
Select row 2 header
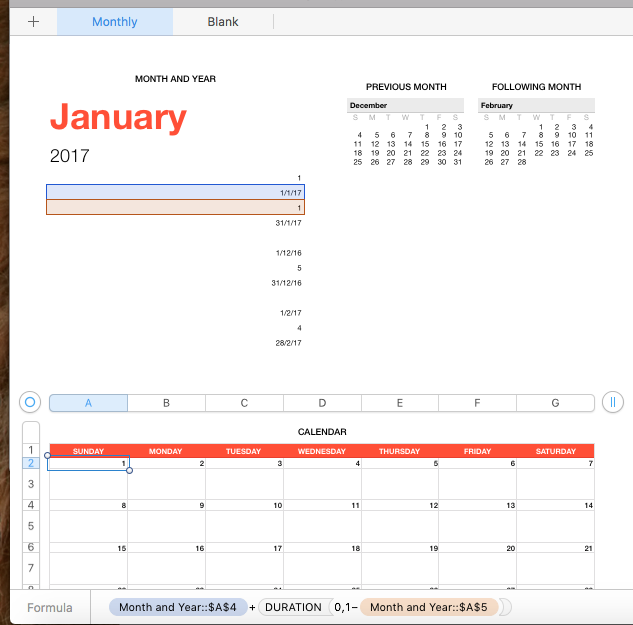(31, 463)
